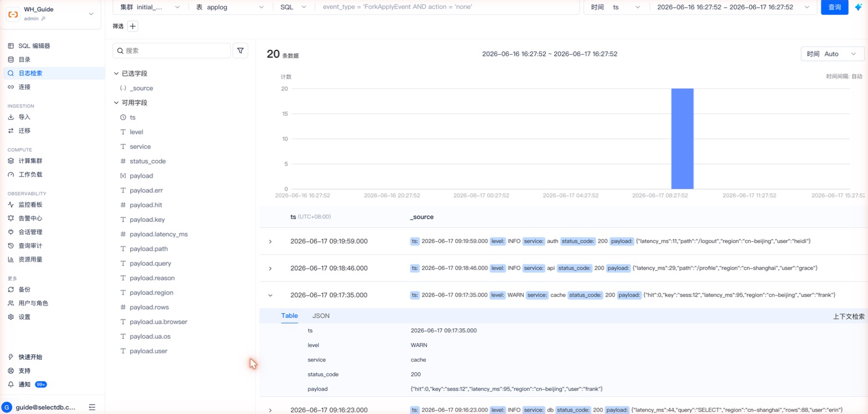Switch to the Table tab
This screenshot has width=868, height=414.
(x=290, y=315)
